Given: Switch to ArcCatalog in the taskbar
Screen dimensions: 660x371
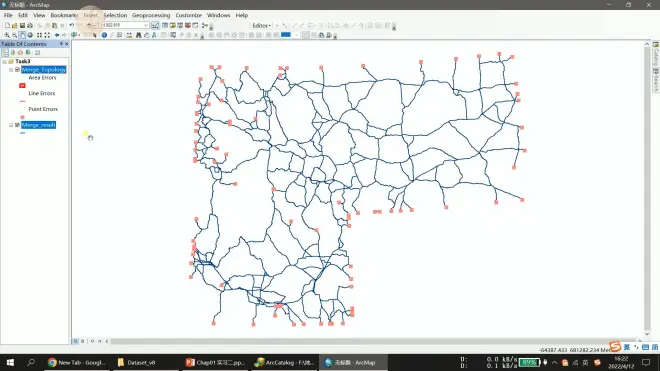Looking at the screenshot, I should point(285,362).
